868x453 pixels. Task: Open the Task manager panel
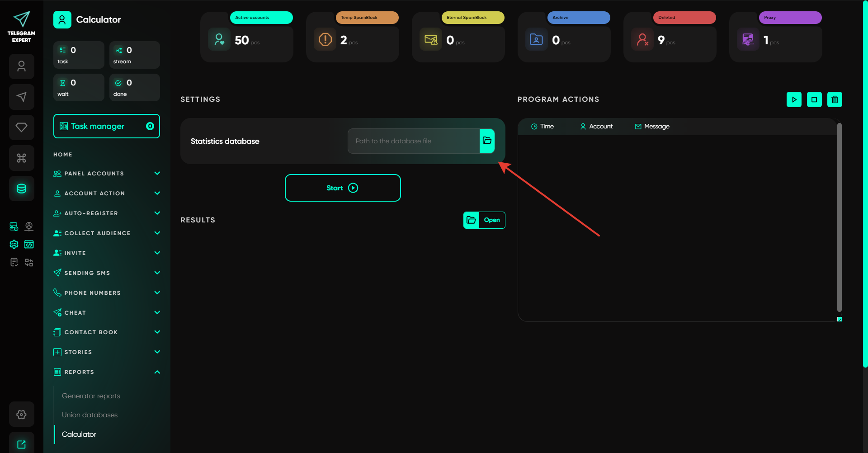click(x=106, y=126)
